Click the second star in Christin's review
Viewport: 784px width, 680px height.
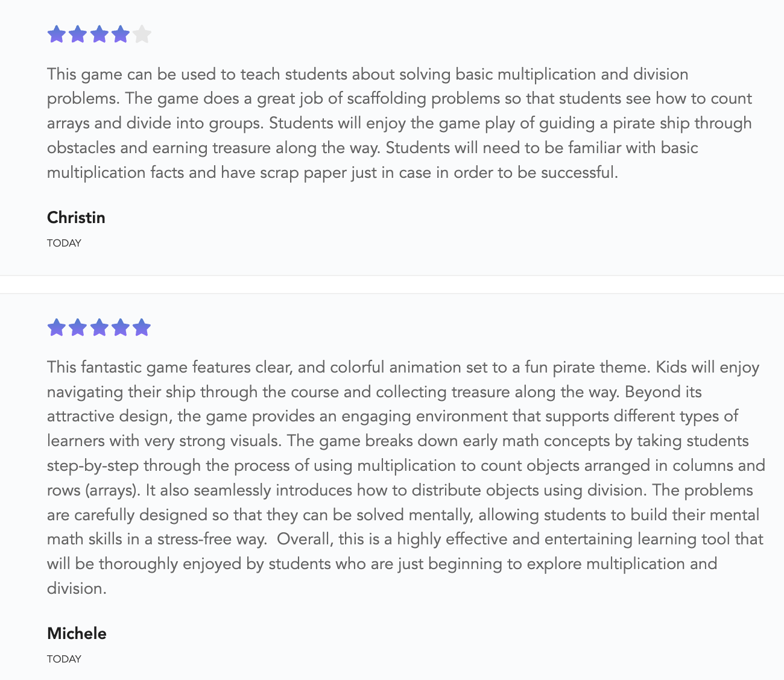pos(78,34)
